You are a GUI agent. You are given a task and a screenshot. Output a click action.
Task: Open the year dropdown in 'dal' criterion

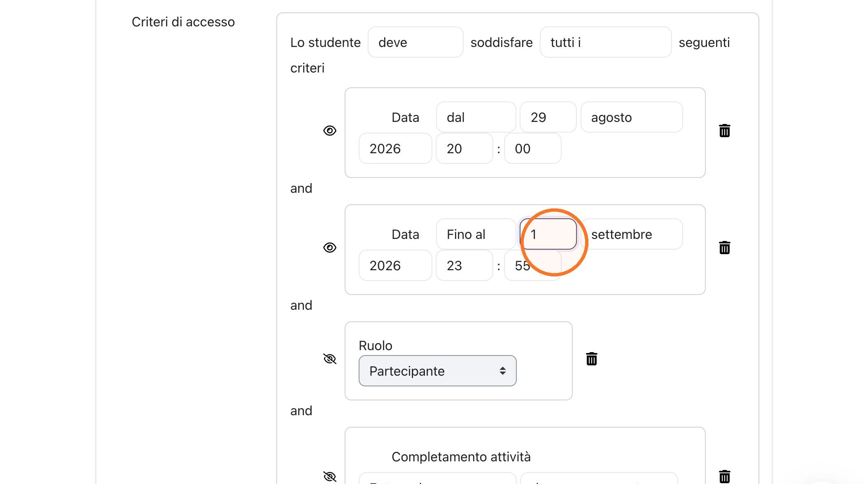tap(395, 149)
